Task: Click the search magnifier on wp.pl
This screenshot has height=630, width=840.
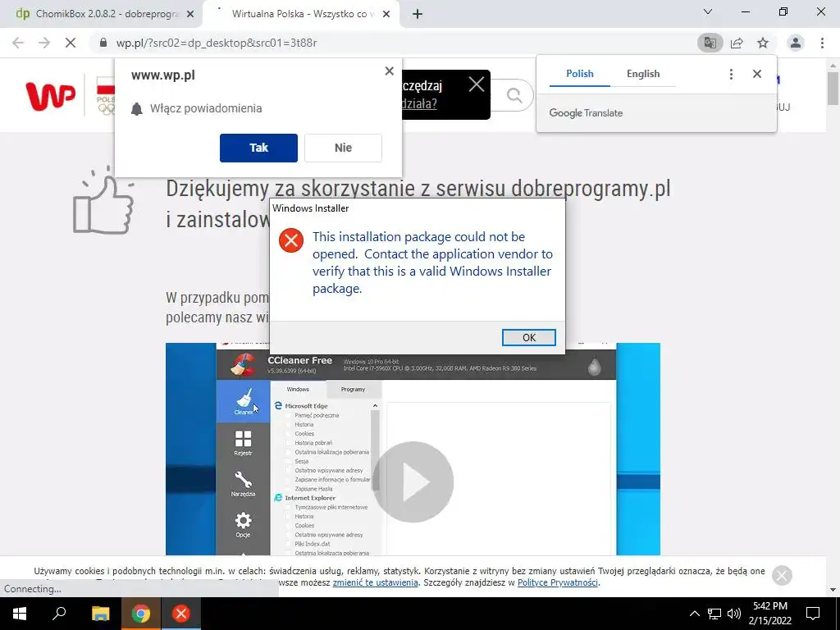Action: (514, 96)
